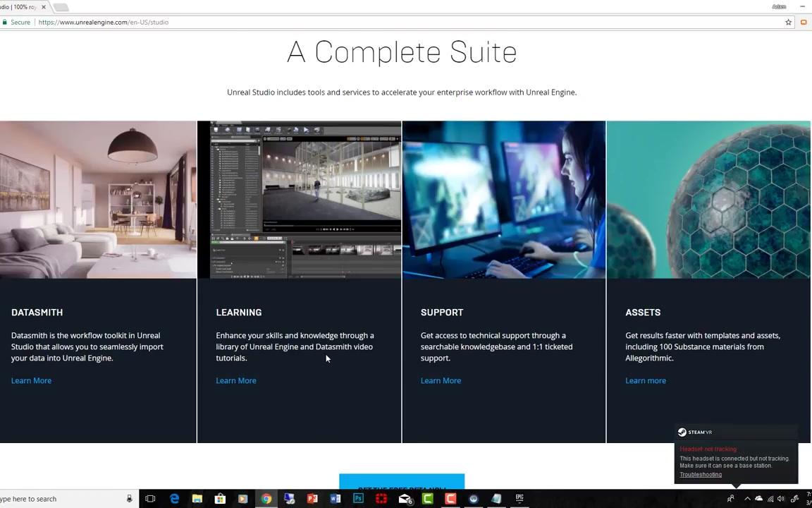Viewport: 812px width, 508px height.
Task: Open the Wi-Fi network status icon
Action: pos(770,499)
